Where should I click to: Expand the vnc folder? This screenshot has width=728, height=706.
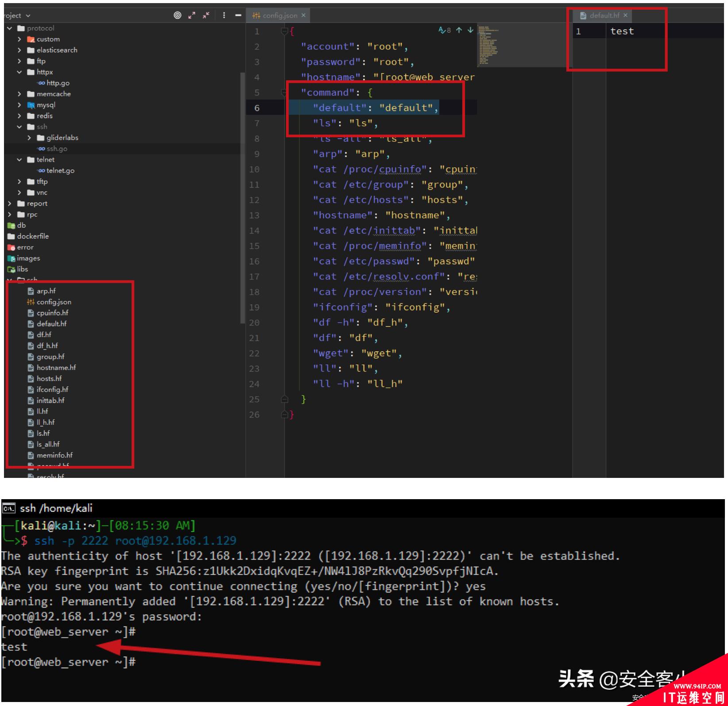tap(19, 192)
